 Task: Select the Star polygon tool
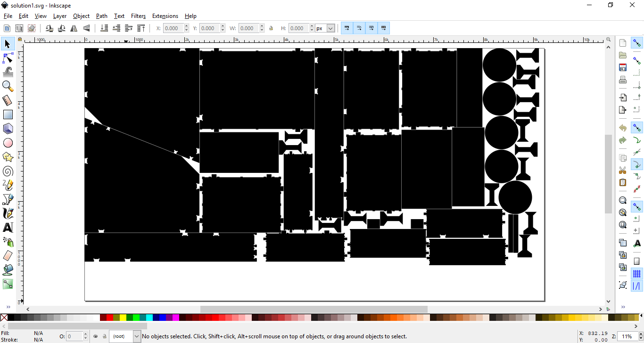pyautogui.click(x=8, y=157)
